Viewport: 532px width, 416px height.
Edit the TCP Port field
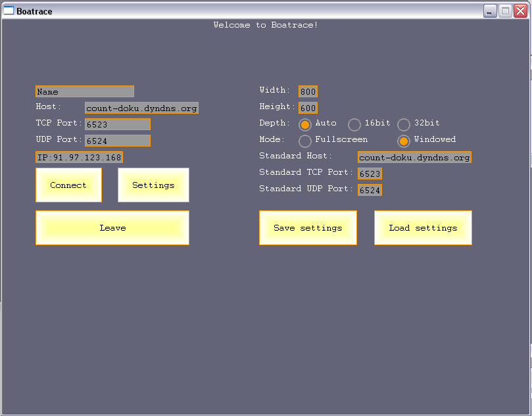[x=118, y=124]
